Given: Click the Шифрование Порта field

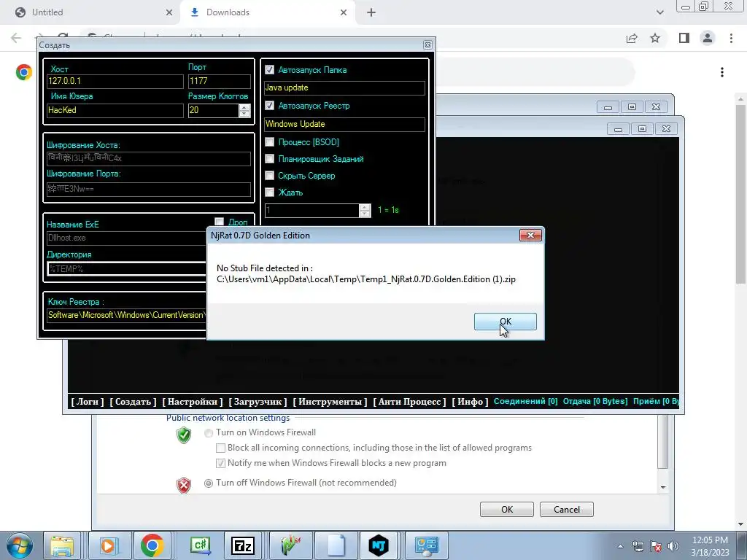Looking at the screenshot, I should click(149, 189).
